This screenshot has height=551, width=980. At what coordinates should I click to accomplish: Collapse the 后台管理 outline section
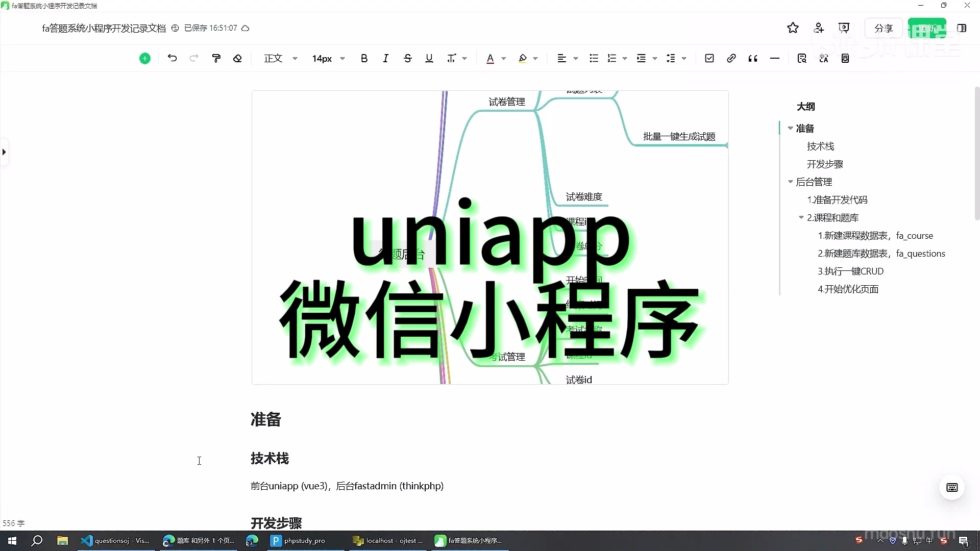click(790, 182)
